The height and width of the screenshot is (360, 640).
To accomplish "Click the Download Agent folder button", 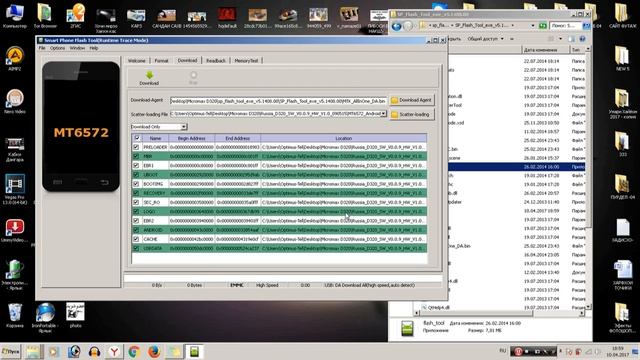I will [x=411, y=100].
